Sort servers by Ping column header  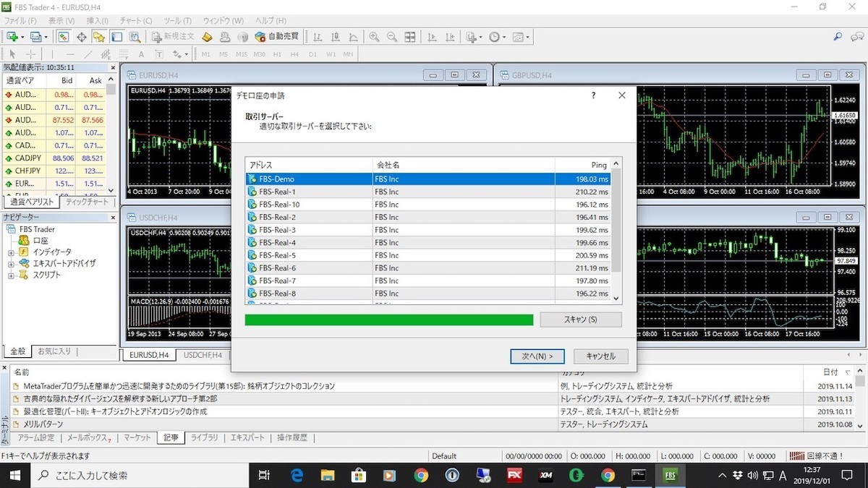(x=583, y=165)
